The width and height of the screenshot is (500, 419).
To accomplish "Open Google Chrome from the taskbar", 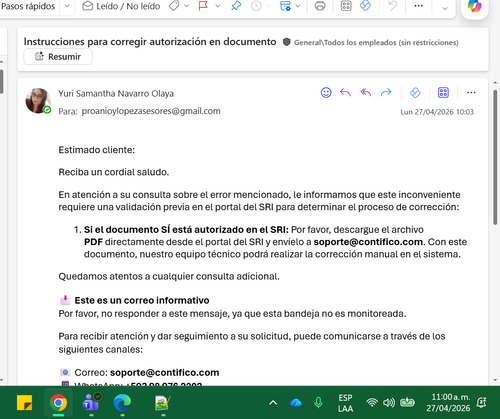I will pos(58,403).
